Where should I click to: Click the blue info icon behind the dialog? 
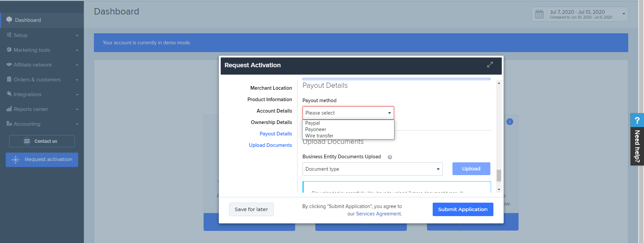[x=510, y=122]
